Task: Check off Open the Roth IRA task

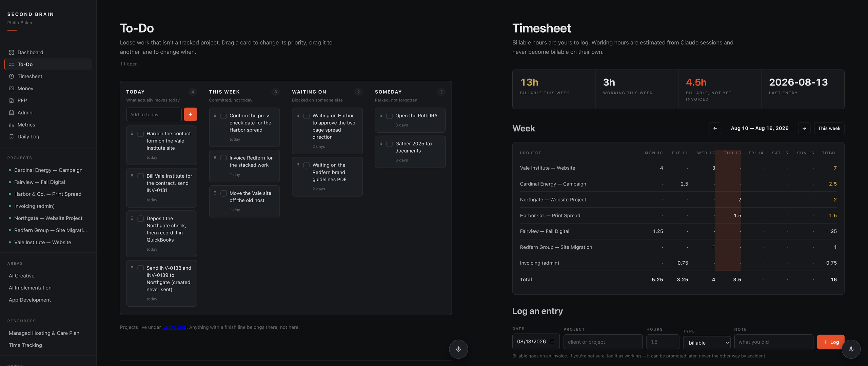Action: 389,116
